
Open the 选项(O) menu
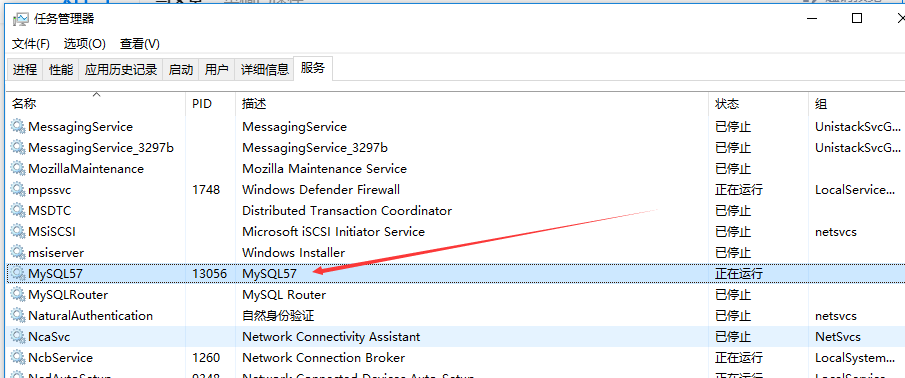coord(85,44)
